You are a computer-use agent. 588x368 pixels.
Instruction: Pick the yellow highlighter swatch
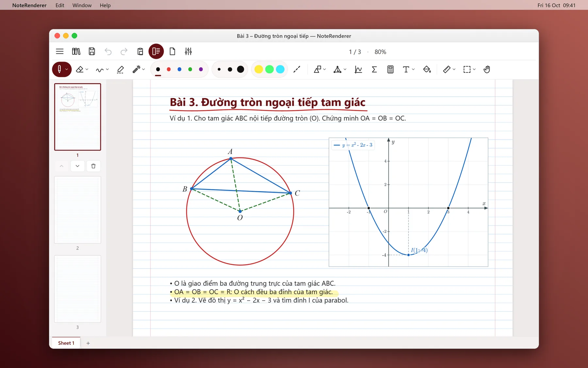click(259, 69)
